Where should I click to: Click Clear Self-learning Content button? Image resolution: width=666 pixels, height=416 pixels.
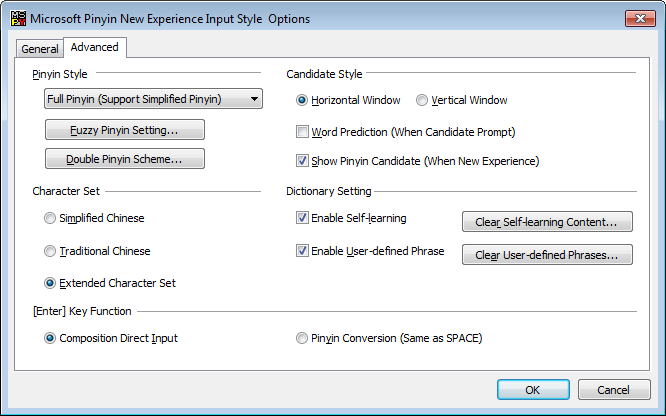[x=546, y=222]
